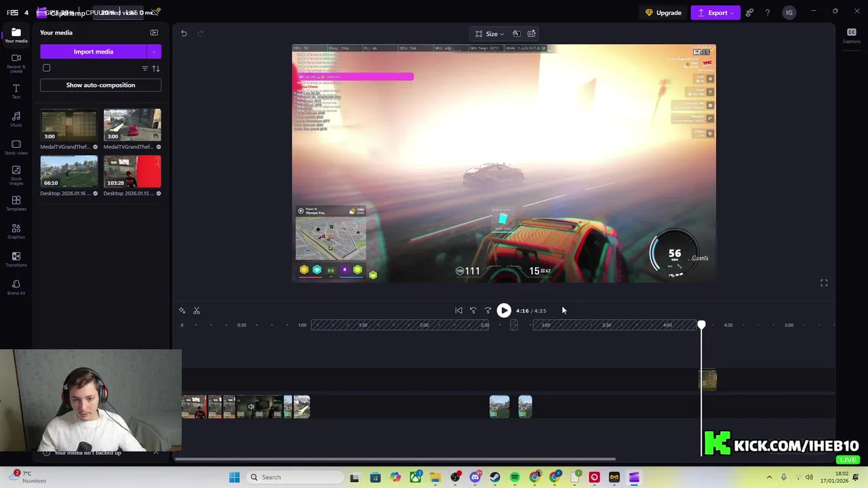The height and width of the screenshot is (488, 868).
Task: Select the first MedalTVGrandThef 3:00 thumbnail
Action: click(x=68, y=125)
